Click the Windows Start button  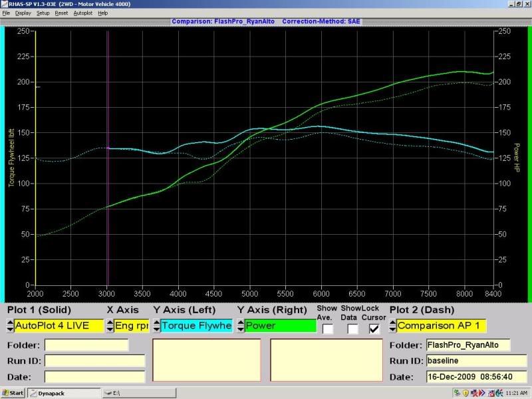pyautogui.click(x=13, y=393)
